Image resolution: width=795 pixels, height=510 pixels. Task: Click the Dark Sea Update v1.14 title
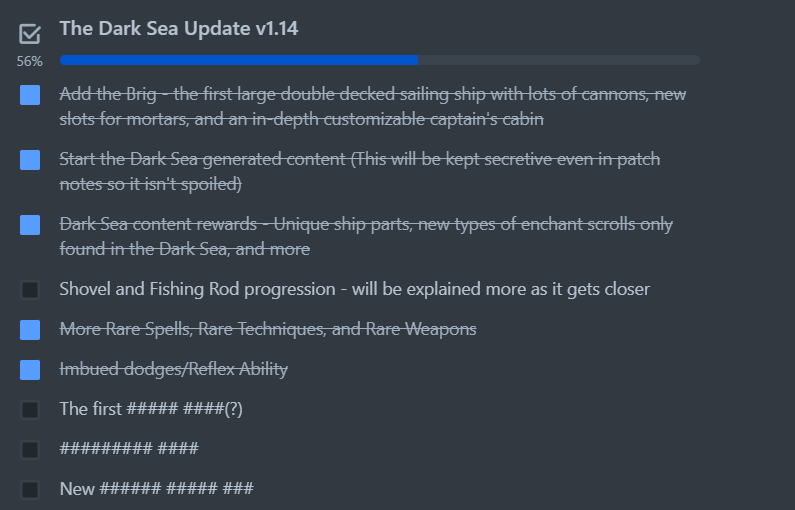click(178, 28)
